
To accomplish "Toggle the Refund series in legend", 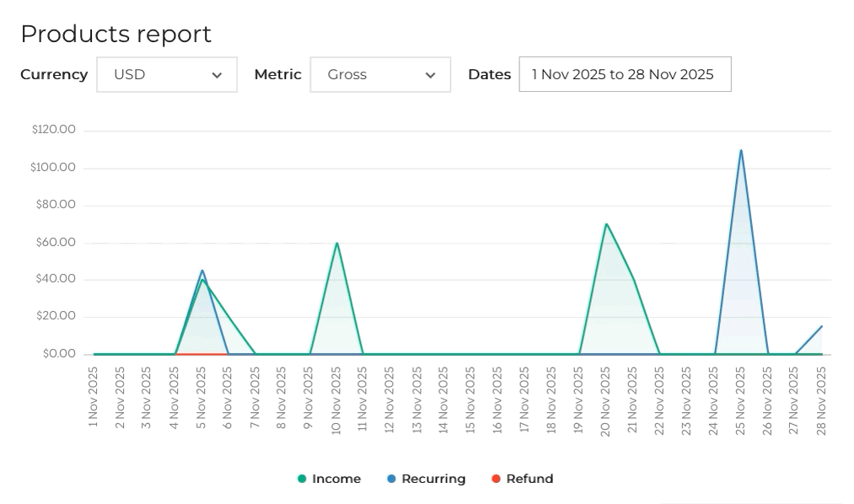I will 529,479.
